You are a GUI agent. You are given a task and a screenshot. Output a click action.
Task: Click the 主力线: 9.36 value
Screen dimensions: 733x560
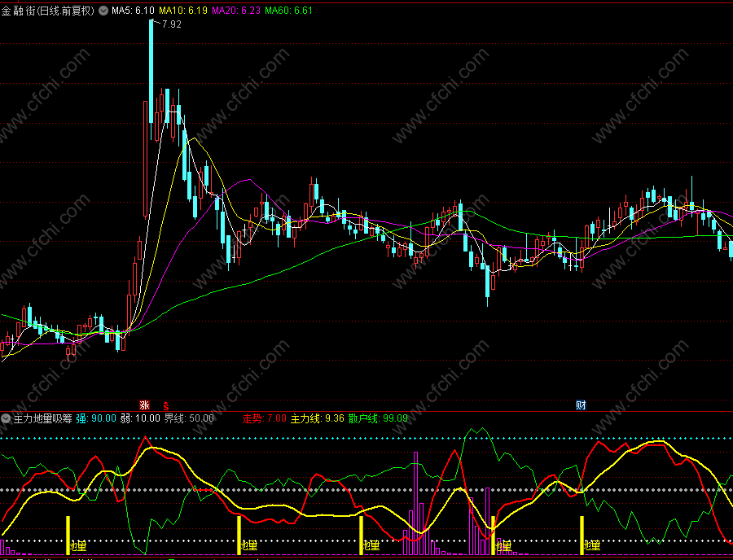click(318, 418)
